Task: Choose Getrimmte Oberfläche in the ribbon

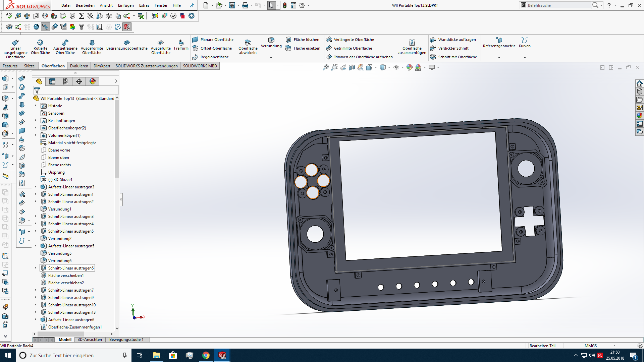Action: click(349, 48)
